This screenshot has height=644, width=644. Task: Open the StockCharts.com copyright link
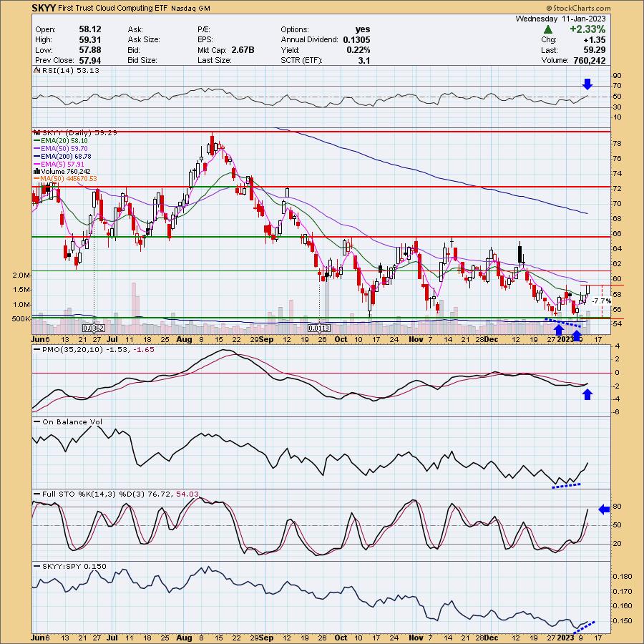[578, 8]
